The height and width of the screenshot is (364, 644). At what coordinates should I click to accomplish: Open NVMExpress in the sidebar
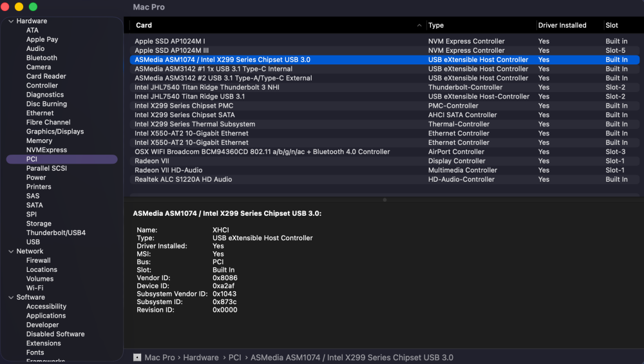pyautogui.click(x=47, y=150)
